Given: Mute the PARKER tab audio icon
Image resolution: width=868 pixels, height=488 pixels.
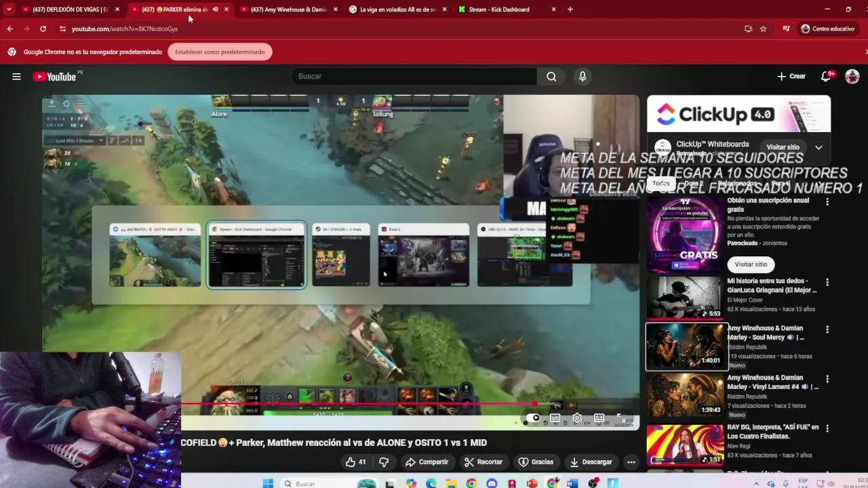Looking at the screenshot, I should pyautogui.click(x=215, y=9).
